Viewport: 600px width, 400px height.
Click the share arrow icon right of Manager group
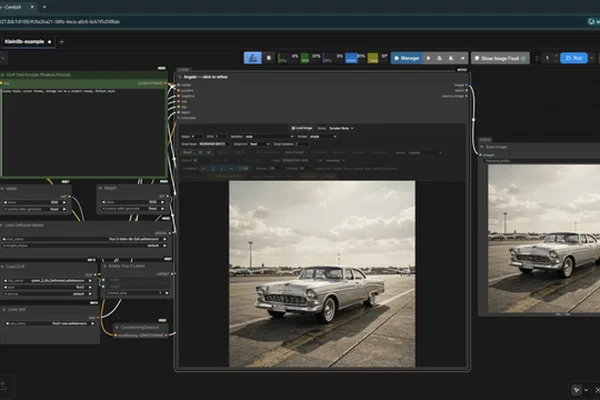[462, 58]
